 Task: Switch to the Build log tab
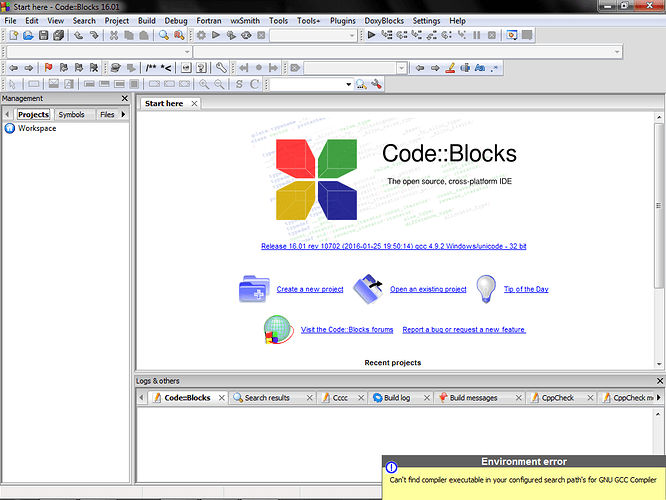397,398
